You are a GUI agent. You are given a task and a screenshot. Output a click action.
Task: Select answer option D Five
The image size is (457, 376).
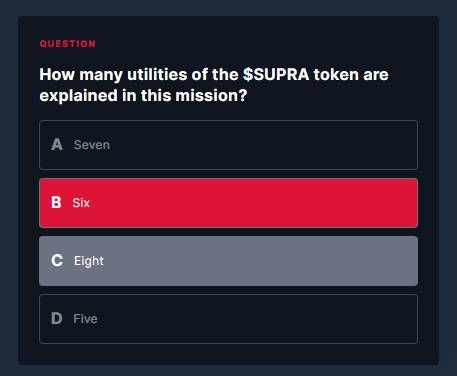pos(228,319)
